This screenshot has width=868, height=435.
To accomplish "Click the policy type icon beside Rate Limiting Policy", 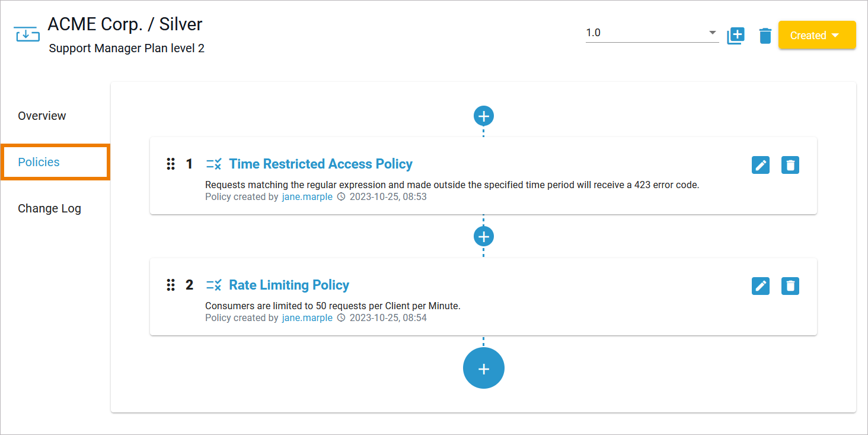I will point(215,285).
